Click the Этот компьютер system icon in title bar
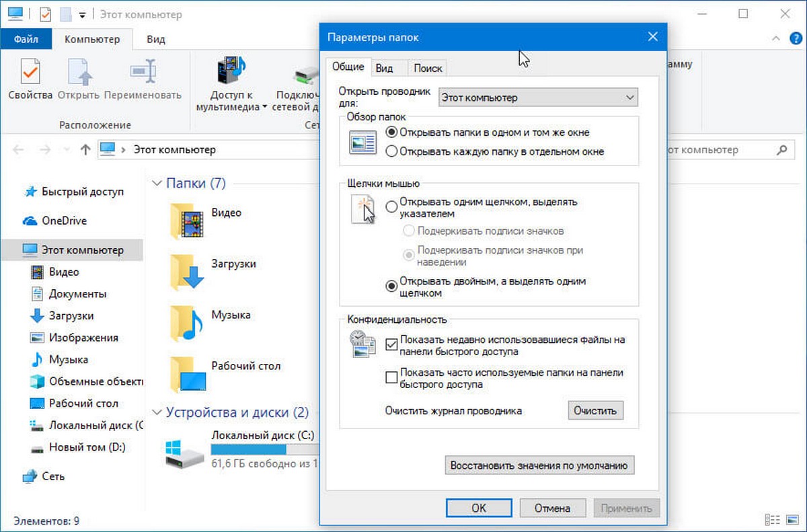807x532 pixels. (14, 14)
